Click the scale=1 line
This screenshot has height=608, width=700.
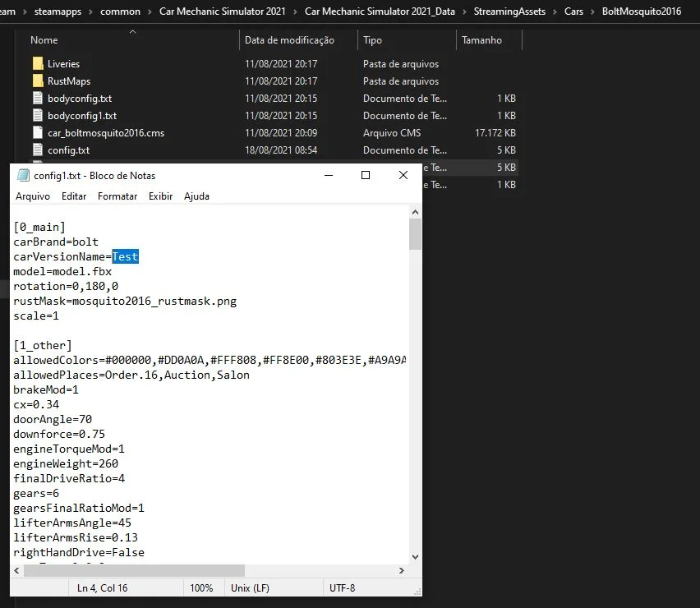coord(36,316)
